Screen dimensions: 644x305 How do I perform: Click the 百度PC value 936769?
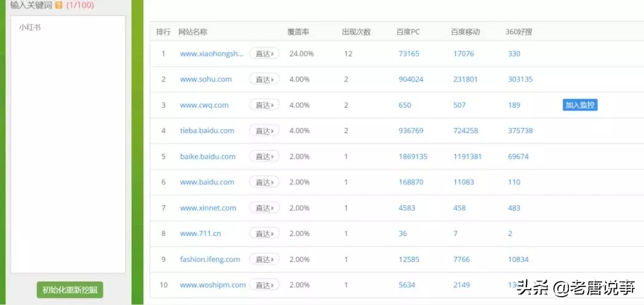coord(411,130)
